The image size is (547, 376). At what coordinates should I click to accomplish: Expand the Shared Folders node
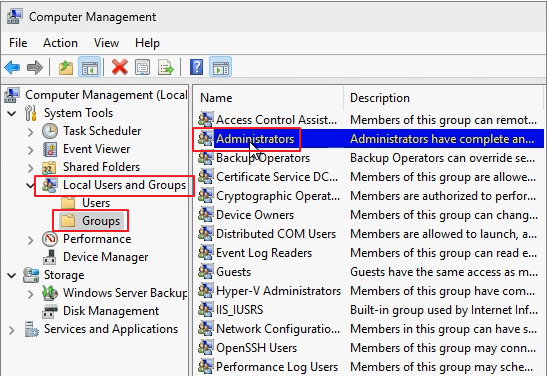[31, 168]
